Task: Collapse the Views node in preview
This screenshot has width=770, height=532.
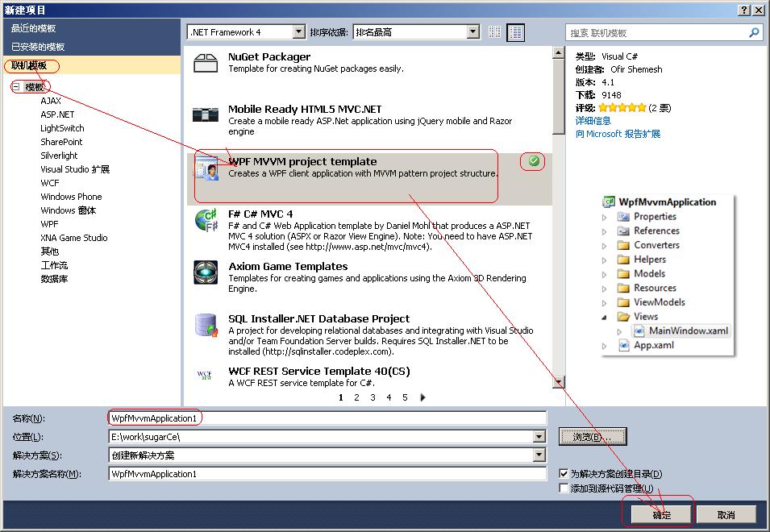Action: pos(605,317)
